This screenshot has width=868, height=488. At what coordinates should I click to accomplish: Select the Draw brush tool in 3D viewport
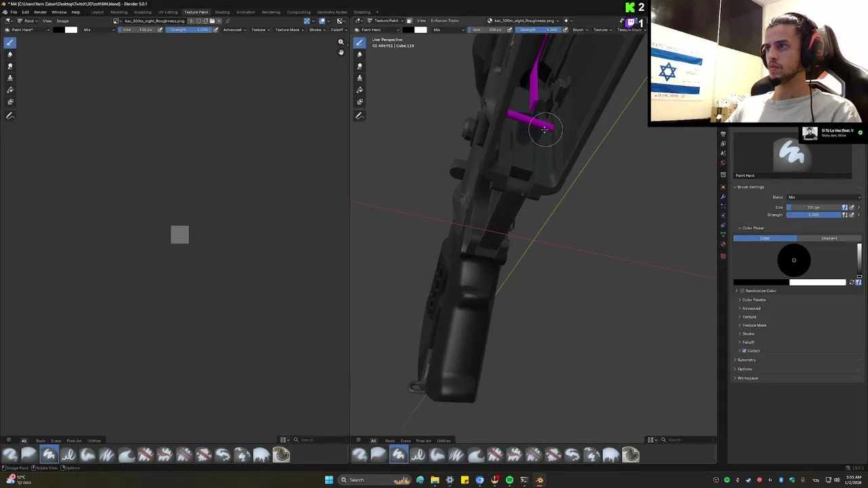pos(359,42)
